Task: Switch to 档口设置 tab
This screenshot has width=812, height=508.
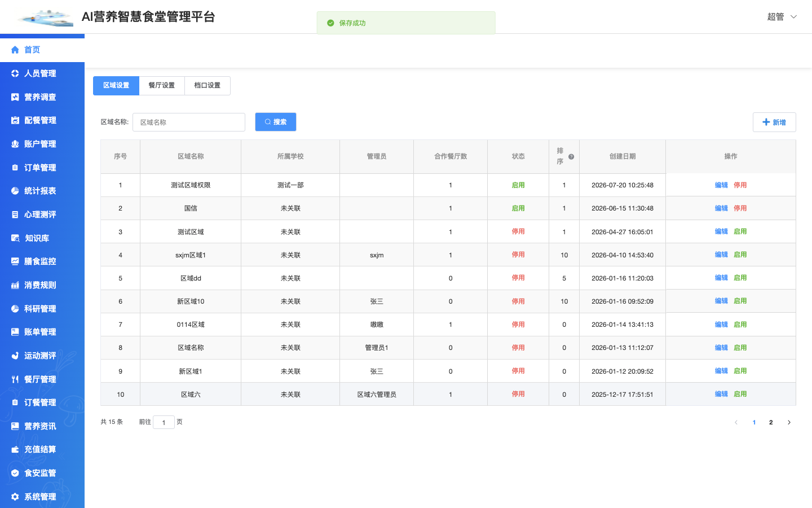Action: click(208, 86)
